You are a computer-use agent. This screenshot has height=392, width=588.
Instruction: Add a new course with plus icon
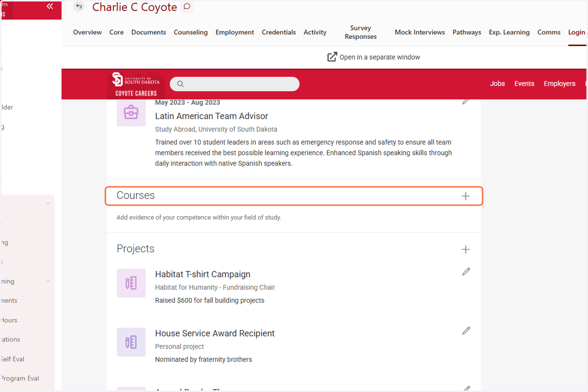(x=465, y=196)
